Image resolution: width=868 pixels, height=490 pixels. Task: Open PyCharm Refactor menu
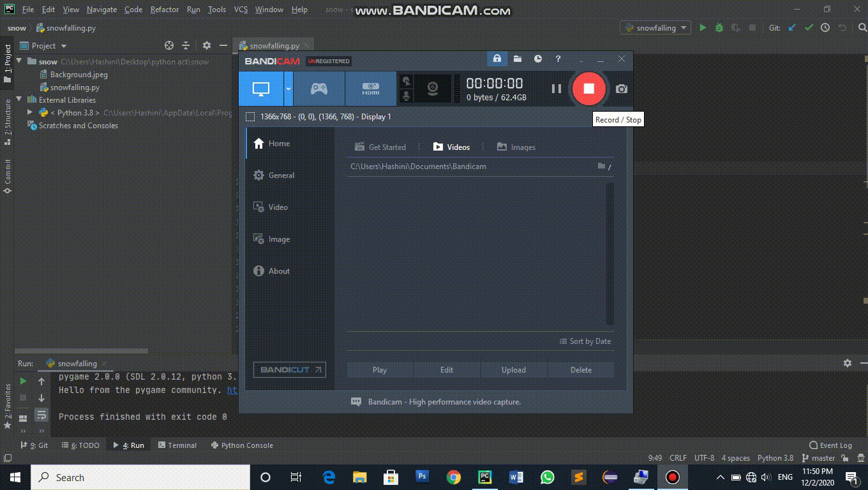click(165, 10)
